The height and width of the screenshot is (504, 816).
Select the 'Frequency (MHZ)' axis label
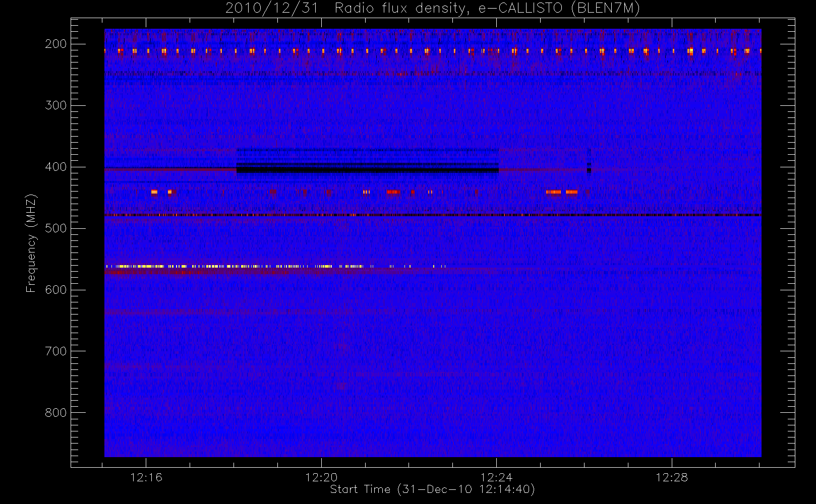31,243
